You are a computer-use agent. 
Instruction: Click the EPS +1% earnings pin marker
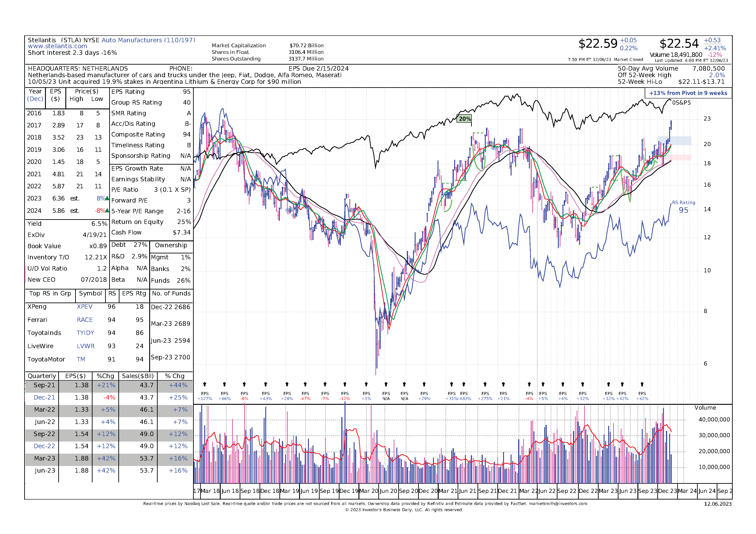(366, 384)
